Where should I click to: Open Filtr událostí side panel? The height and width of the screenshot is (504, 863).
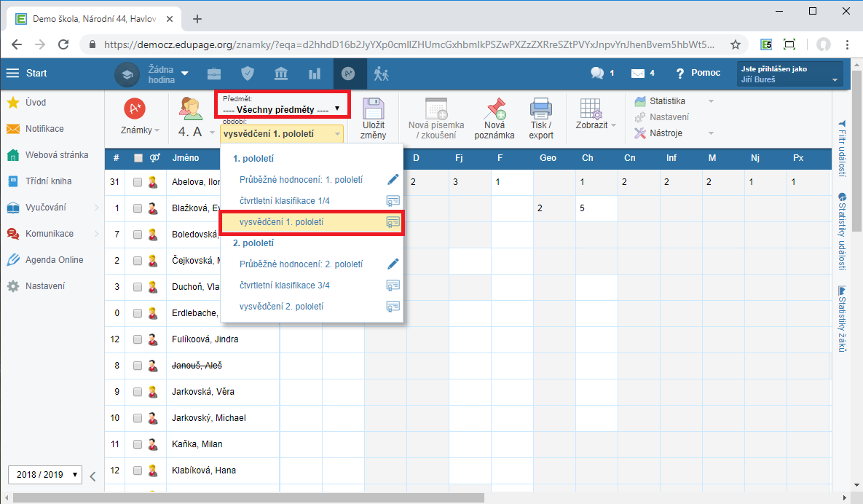tap(842, 148)
